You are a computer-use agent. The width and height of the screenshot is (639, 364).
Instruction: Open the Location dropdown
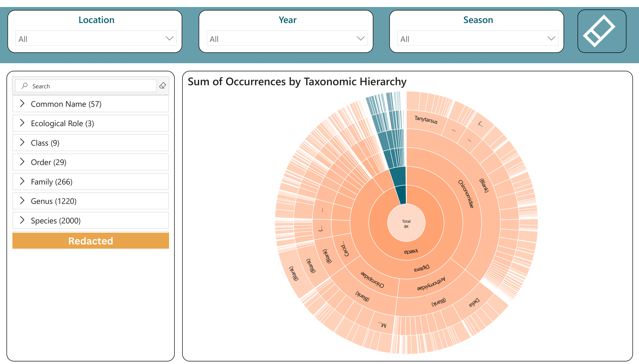point(96,39)
